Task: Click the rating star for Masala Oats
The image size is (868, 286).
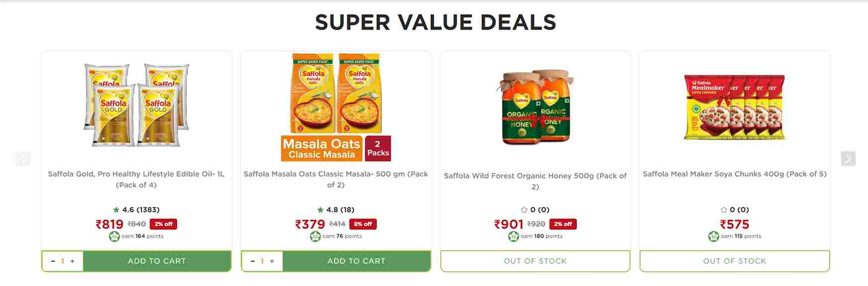Action: pos(320,210)
